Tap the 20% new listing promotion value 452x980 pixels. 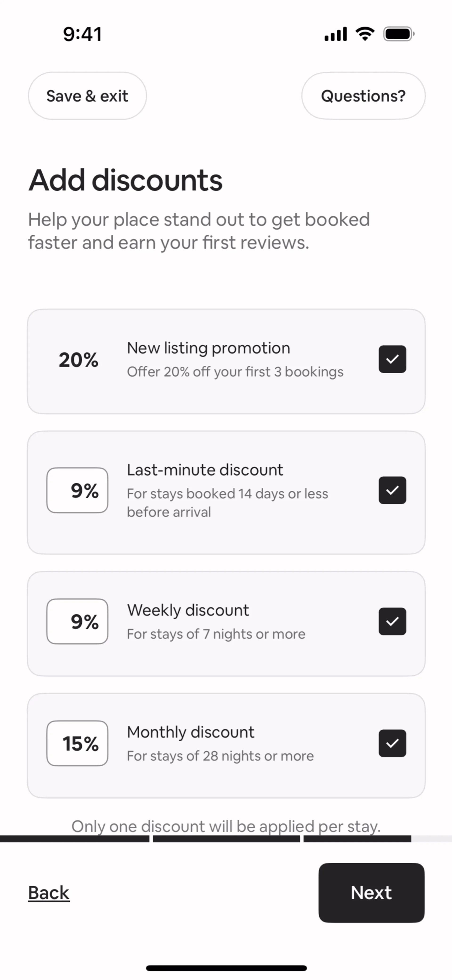[78, 360]
